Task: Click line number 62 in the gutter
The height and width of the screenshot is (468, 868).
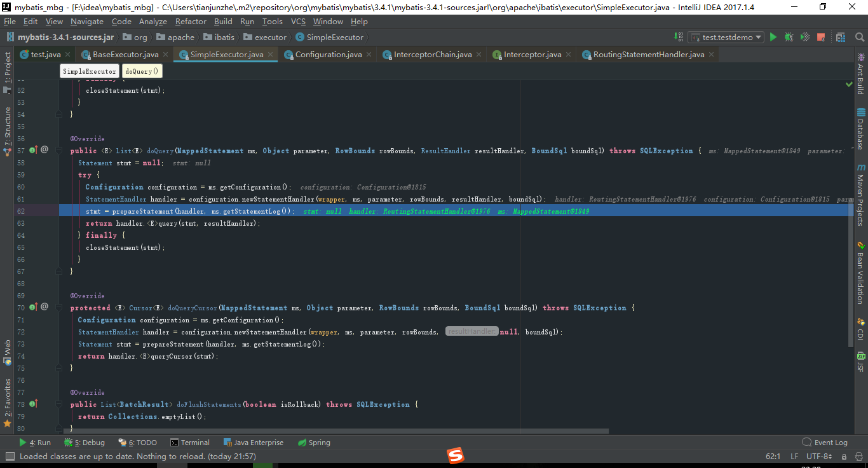Action: pos(20,211)
